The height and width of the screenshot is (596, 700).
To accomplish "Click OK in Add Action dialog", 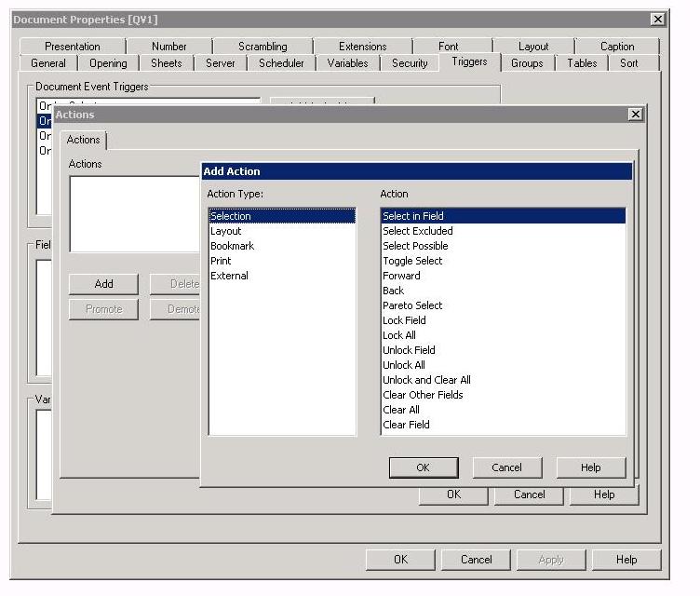I will (x=423, y=467).
